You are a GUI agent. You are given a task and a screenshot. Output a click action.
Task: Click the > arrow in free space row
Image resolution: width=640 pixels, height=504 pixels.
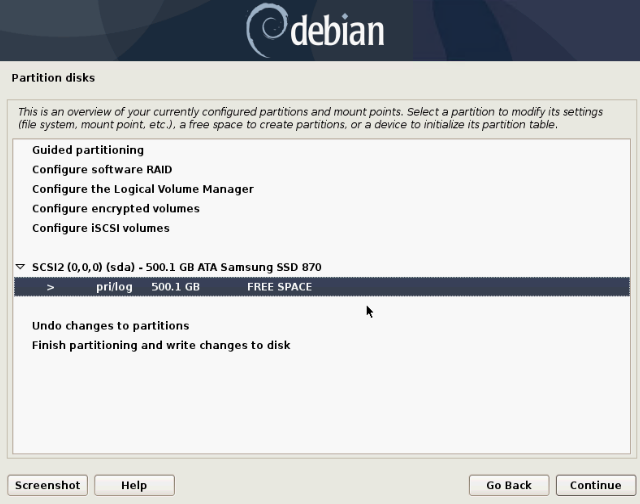[51, 287]
